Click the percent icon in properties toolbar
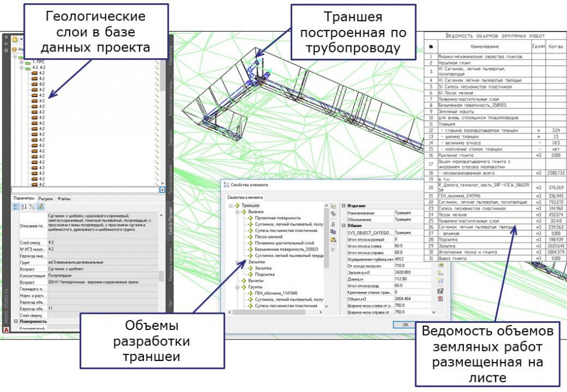The height and width of the screenshot is (392, 567). (x=32, y=207)
